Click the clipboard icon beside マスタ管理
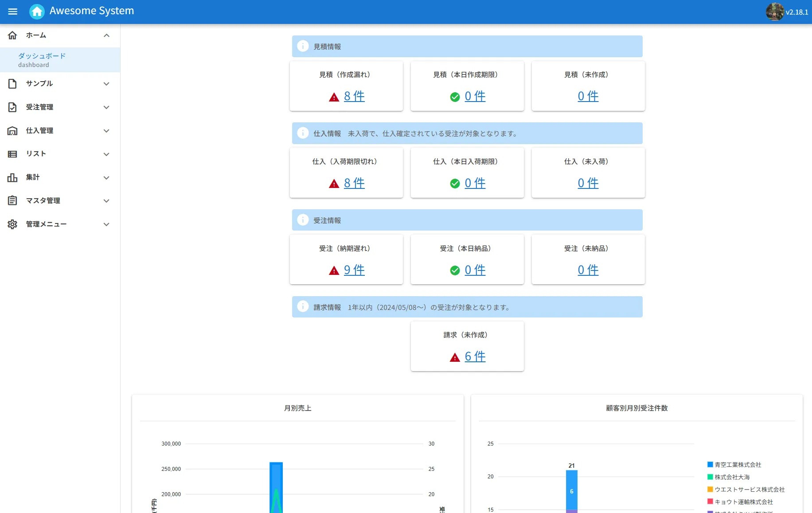The width and height of the screenshot is (812, 513). click(12, 200)
